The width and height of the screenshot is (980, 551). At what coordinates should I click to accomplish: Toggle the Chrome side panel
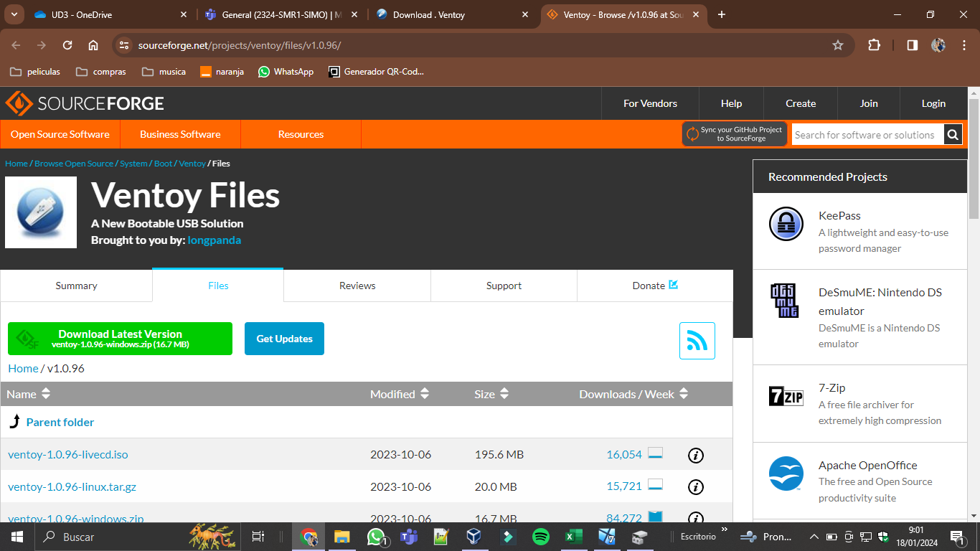[x=912, y=45]
